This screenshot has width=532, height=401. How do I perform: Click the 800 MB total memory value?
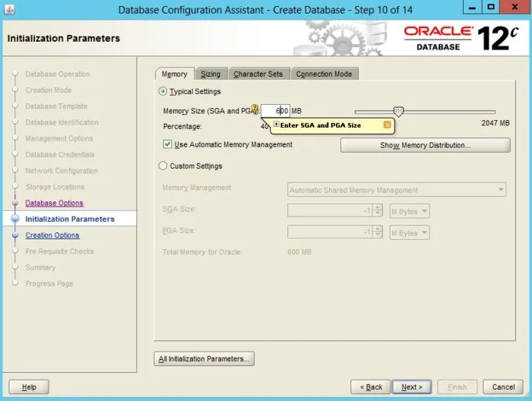[299, 252]
